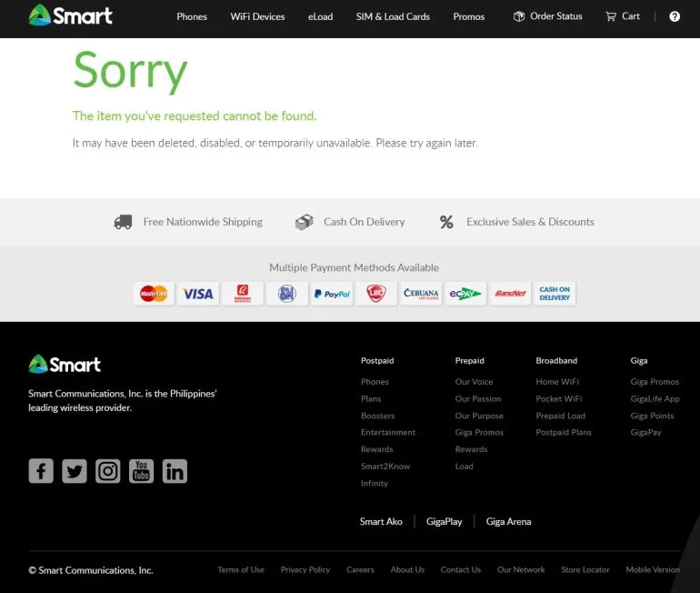Open Broadband Postpaid Plans link
This screenshot has width=700, height=593.
564,432
